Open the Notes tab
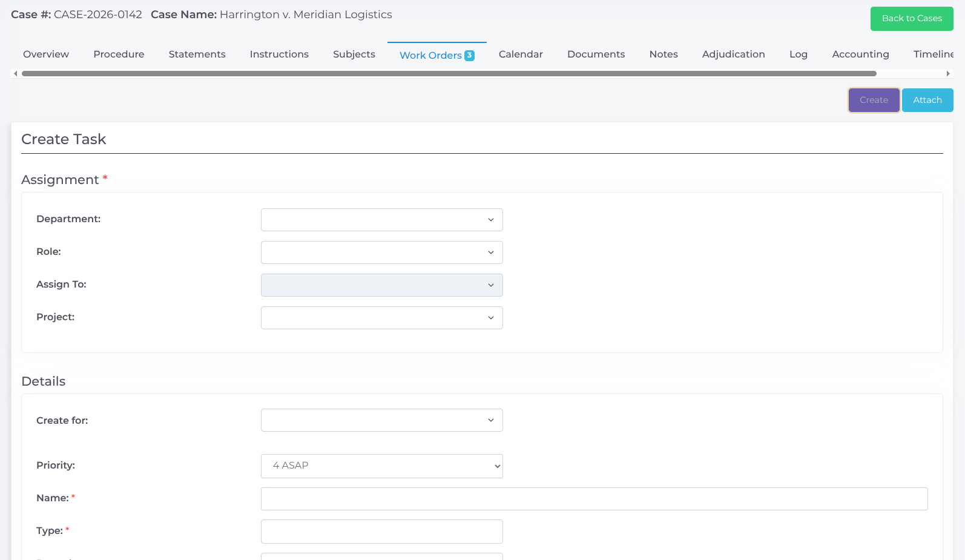965x560 pixels. click(664, 54)
